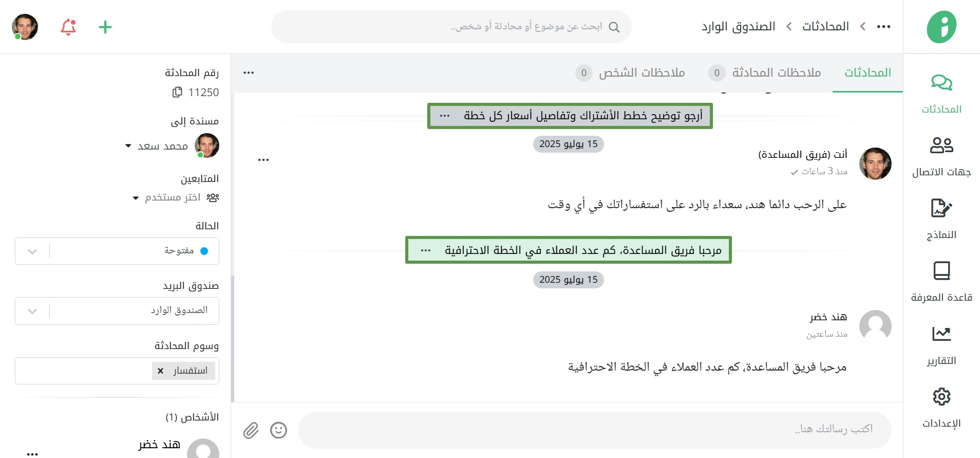This screenshot has height=458, width=980.
Task: Switch to ملاحظات الشخص tab
Action: pyautogui.click(x=630, y=73)
